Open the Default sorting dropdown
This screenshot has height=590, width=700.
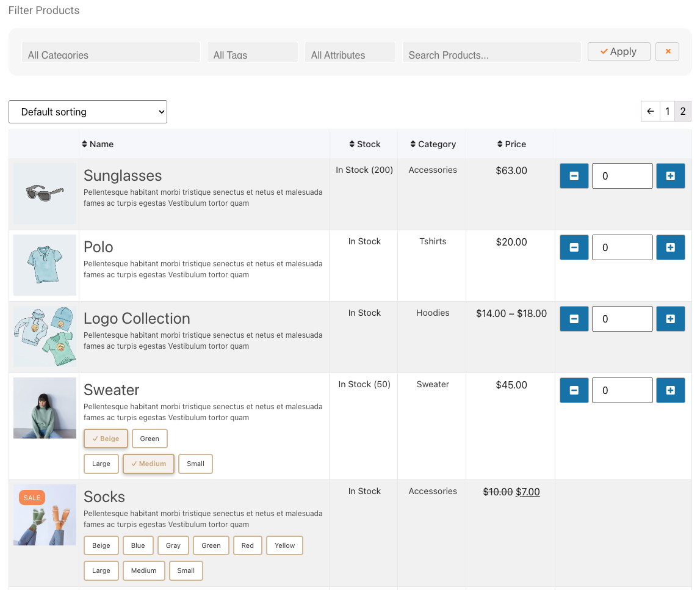[88, 112]
